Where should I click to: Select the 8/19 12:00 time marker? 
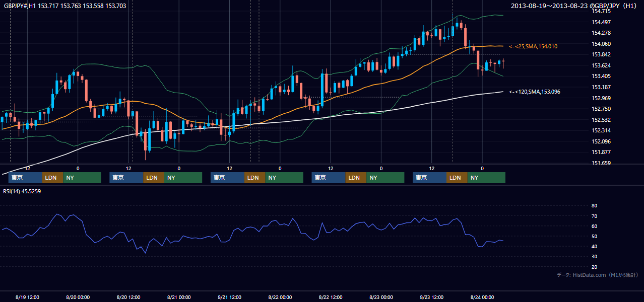coord(28,297)
